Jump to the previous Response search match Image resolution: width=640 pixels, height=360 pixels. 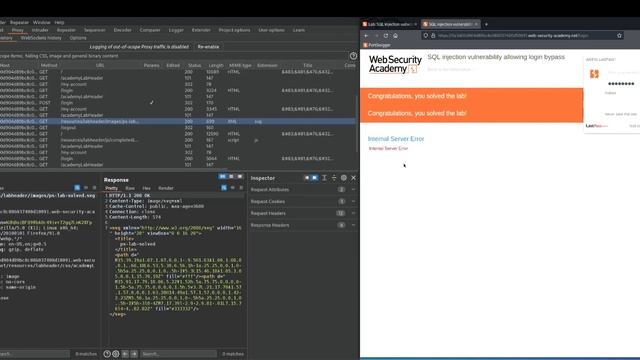click(x=125, y=354)
